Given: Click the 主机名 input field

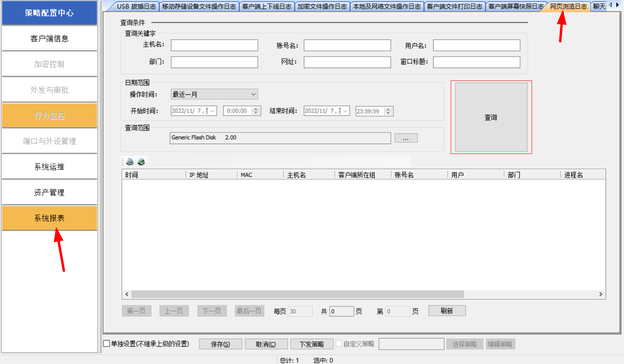Looking at the screenshot, I should [x=214, y=45].
